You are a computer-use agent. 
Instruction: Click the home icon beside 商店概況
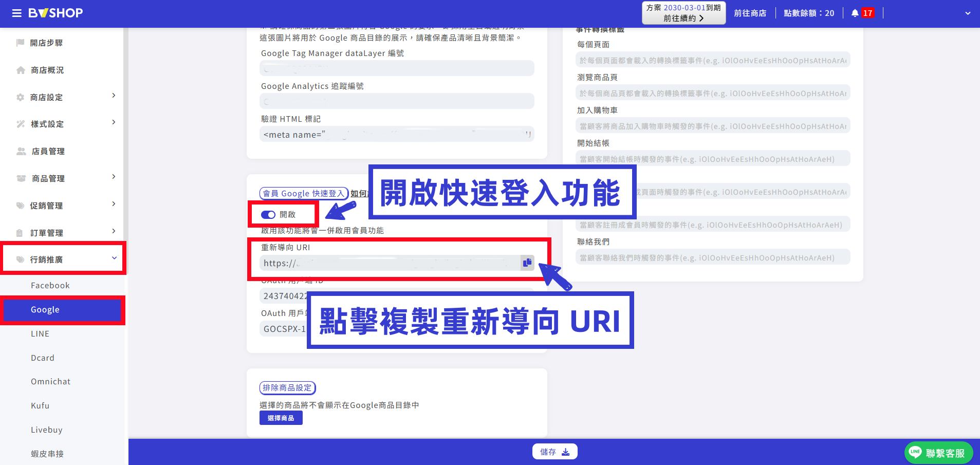21,70
